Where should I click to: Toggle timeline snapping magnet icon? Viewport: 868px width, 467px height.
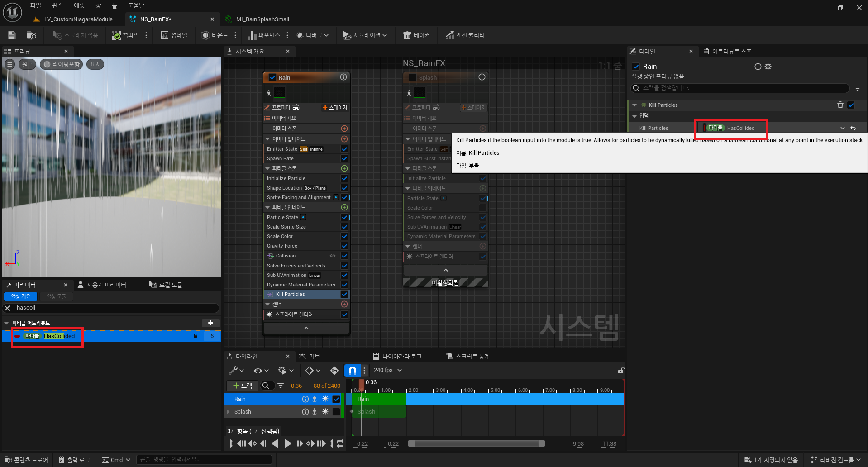point(352,370)
